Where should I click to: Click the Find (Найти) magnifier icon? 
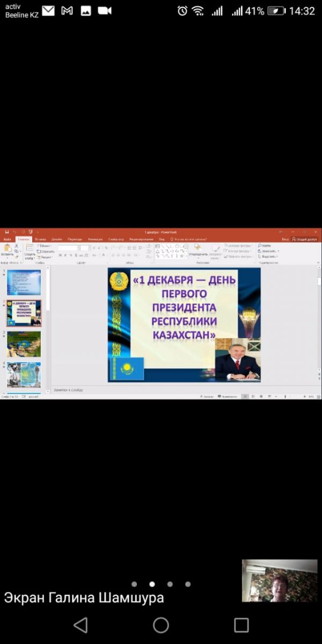(x=260, y=245)
